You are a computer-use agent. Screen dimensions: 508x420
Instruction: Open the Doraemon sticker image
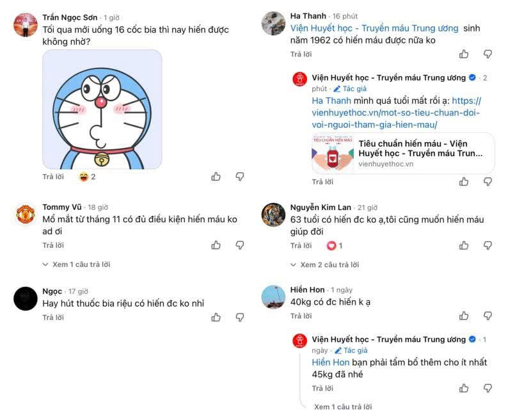(x=102, y=109)
